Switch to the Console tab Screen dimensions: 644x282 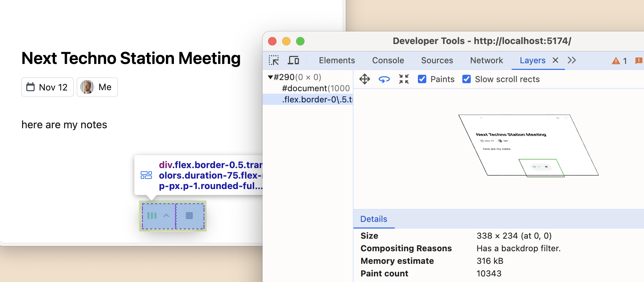tap(388, 60)
